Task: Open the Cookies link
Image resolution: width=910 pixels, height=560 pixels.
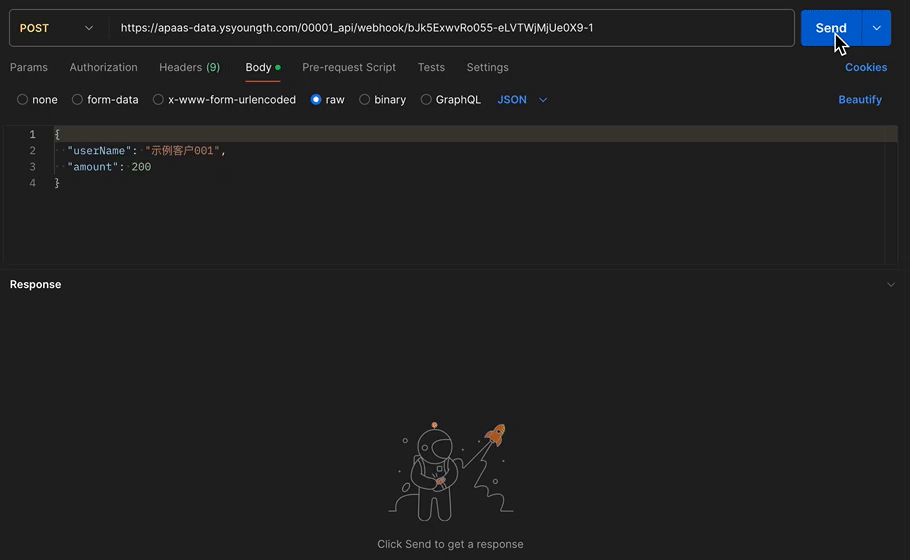Action: pos(866,67)
